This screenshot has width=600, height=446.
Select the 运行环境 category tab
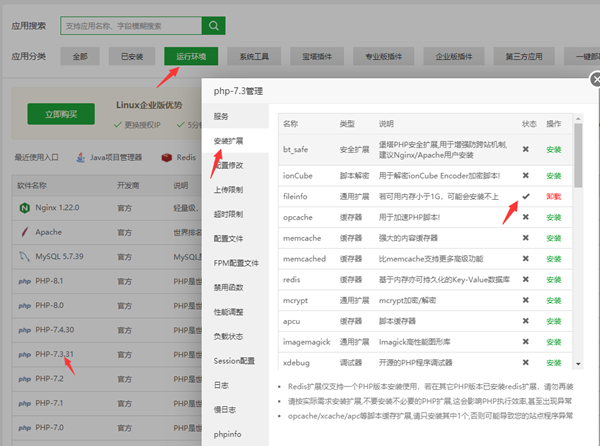pos(191,56)
